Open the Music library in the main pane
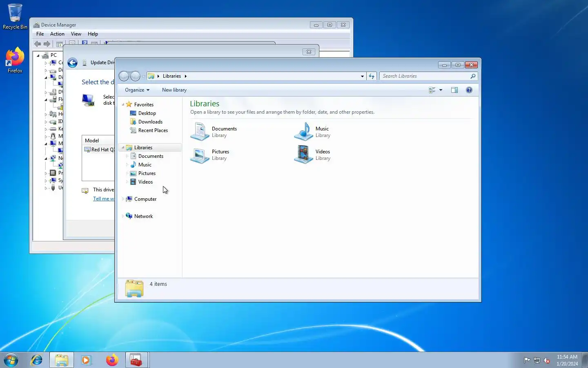This screenshot has height=368, width=588. point(313,132)
